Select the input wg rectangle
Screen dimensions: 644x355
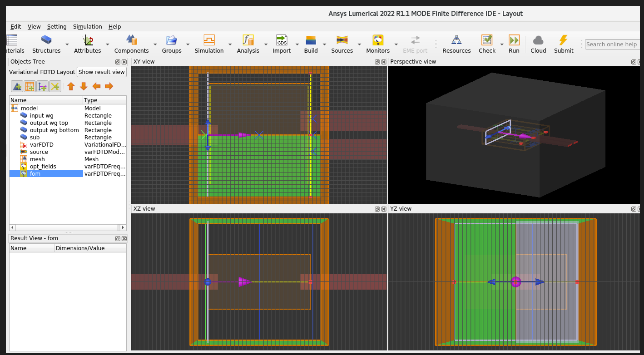41,115
